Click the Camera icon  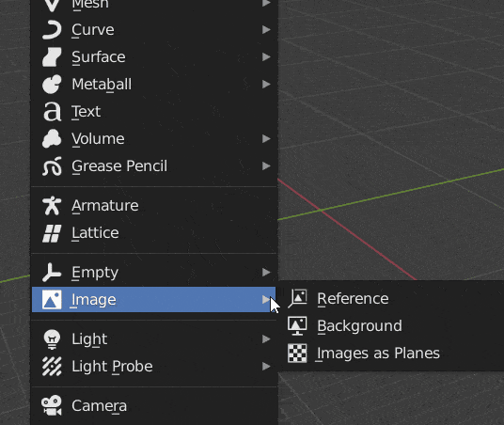click(x=52, y=405)
